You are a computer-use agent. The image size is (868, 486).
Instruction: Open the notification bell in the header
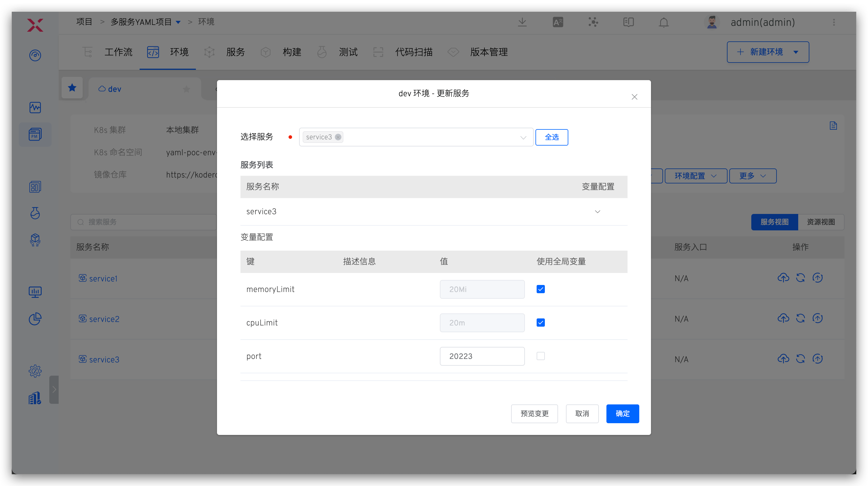663,22
